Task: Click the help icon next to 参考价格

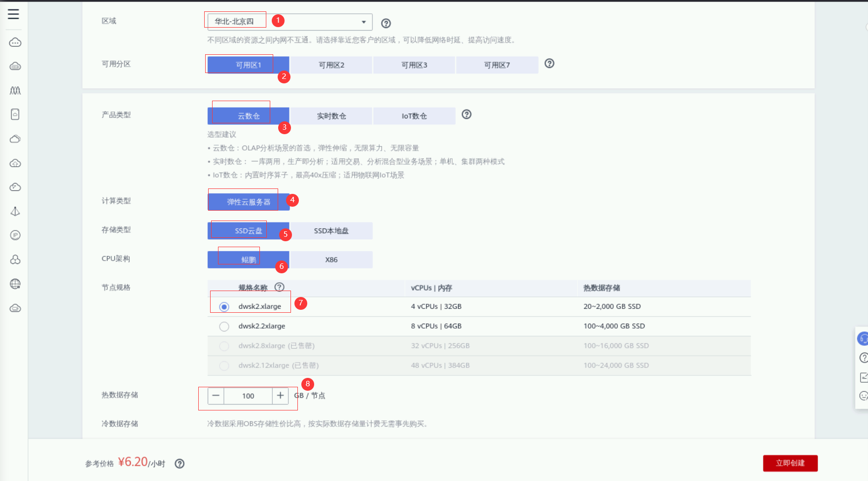Action: (x=180, y=464)
